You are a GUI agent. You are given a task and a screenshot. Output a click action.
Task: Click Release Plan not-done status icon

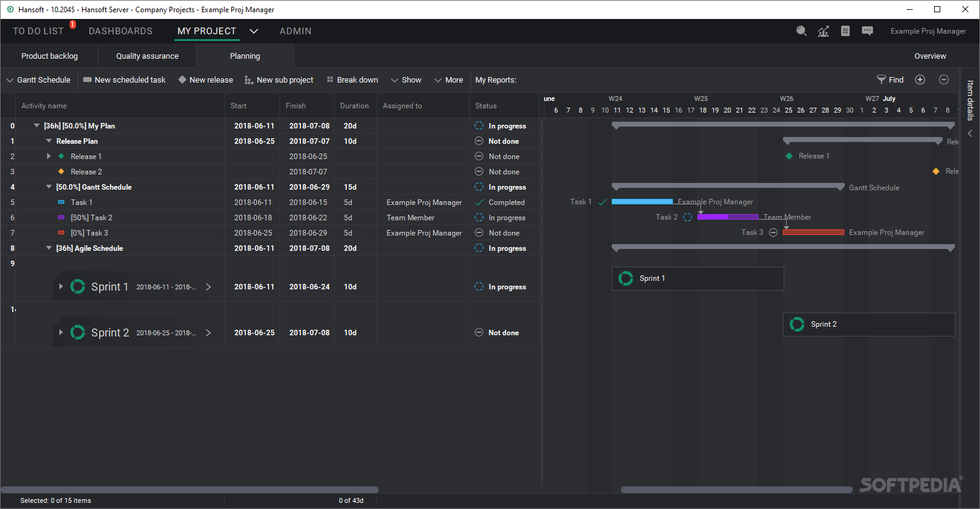pyautogui.click(x=479, y=141)
